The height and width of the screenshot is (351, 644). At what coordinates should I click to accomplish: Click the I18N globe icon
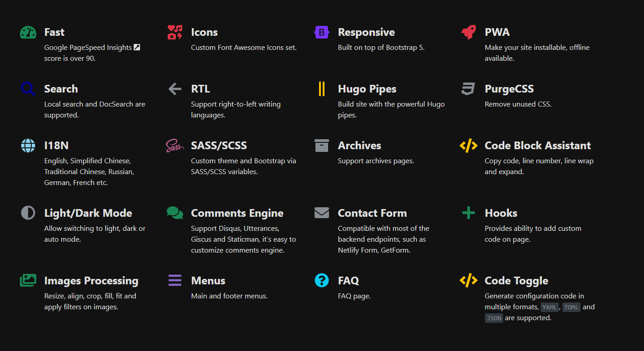pos(28,146)
